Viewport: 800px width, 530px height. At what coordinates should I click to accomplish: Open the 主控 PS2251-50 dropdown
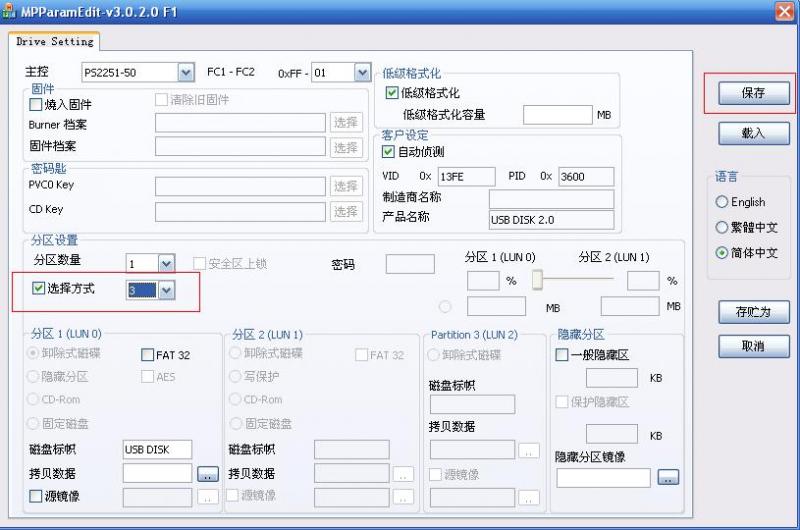point(185,72)
